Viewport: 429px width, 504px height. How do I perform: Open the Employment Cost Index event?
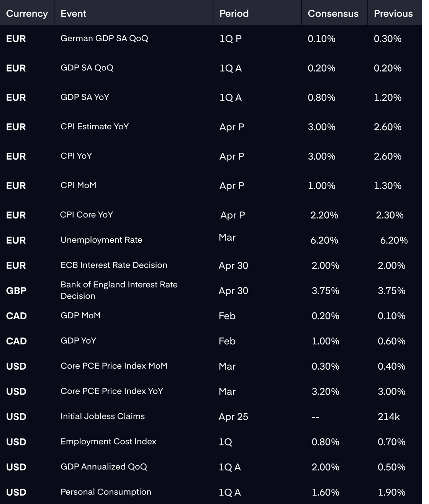pos(108,442)
